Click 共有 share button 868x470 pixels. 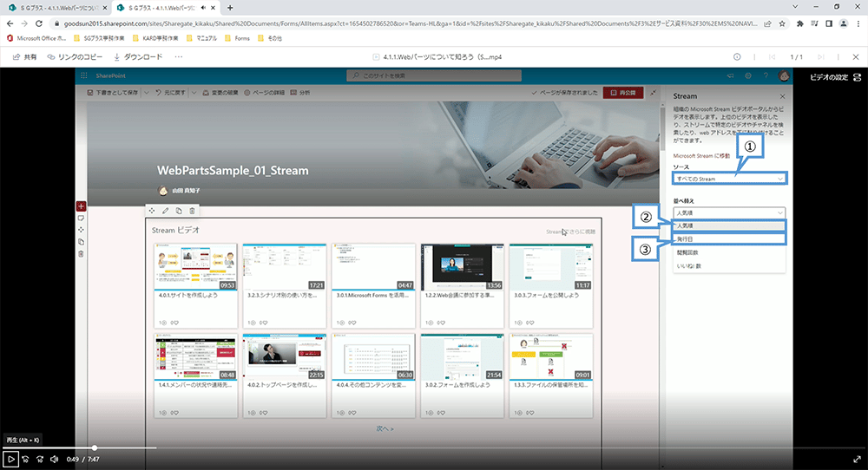point(24,56)
